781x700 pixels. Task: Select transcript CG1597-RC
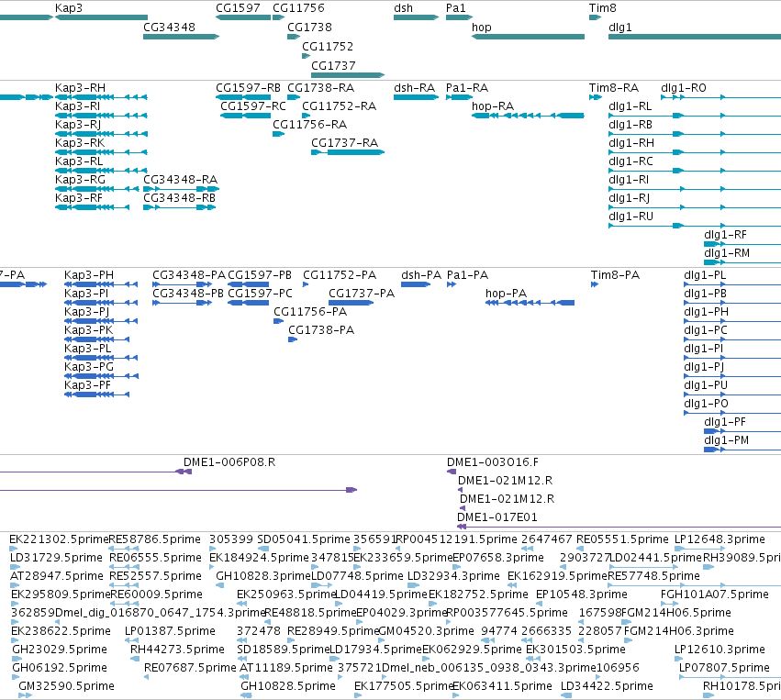pyautogui.click(x=246, y=116)
